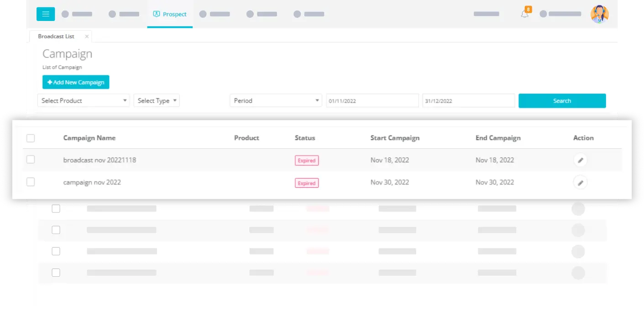644x310 pixels.
Task: Expand the Select Product dropdown
Action: pyautogui.click(x=84, y=101)
